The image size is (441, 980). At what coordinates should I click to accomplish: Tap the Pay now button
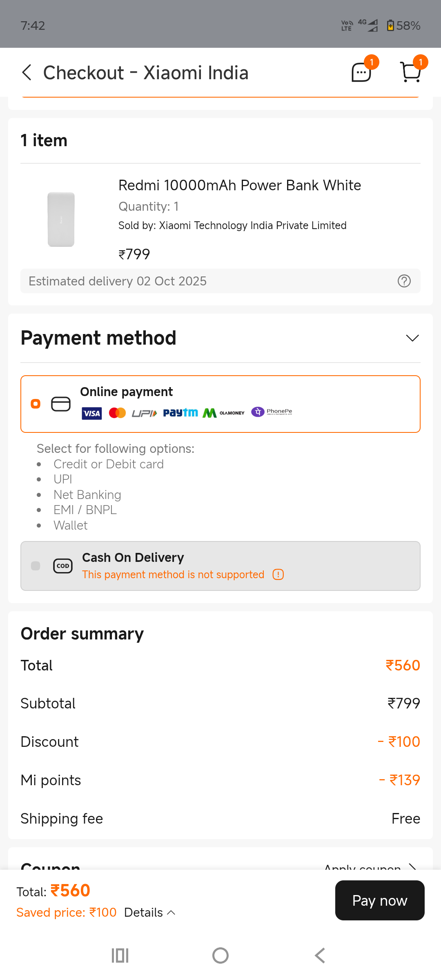pos(380,900)
